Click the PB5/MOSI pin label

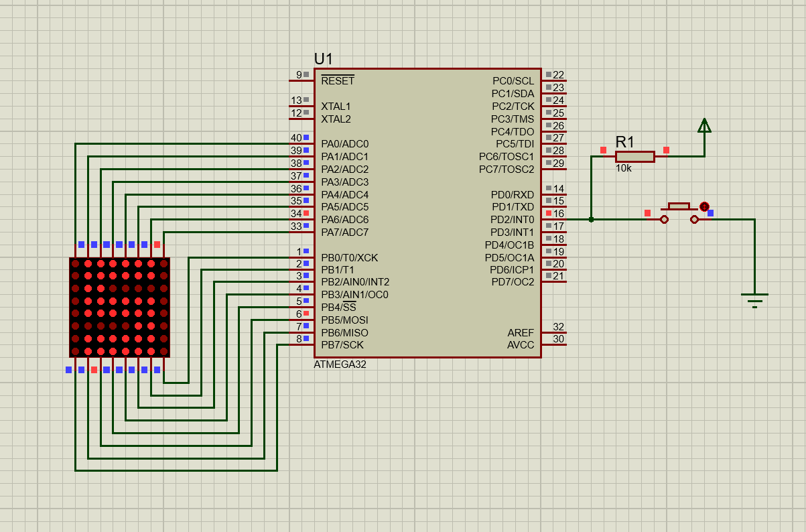tap(344, 320)
